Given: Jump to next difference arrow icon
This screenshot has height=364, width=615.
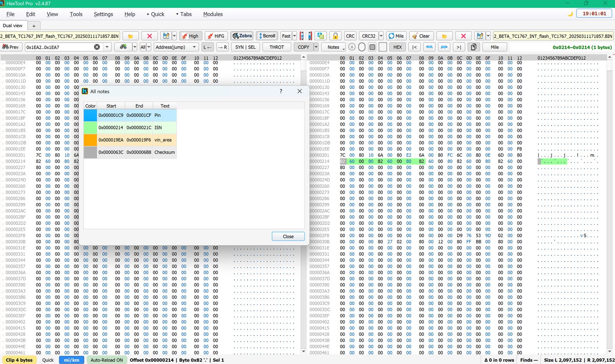Looking at the screenshot, I should pos(444,47).
